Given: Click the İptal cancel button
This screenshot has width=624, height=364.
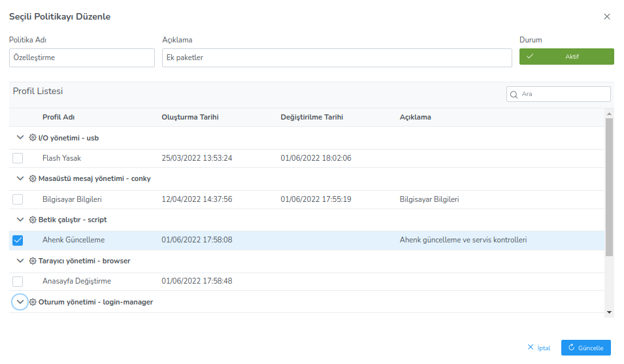Looking at the screenshot, I should point(539,348).
